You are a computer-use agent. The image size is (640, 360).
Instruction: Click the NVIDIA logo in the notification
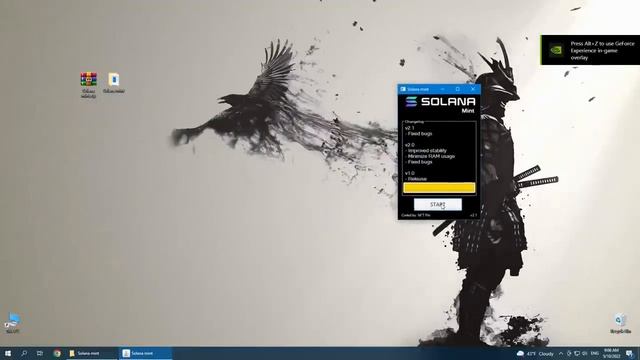click(556, 50)
